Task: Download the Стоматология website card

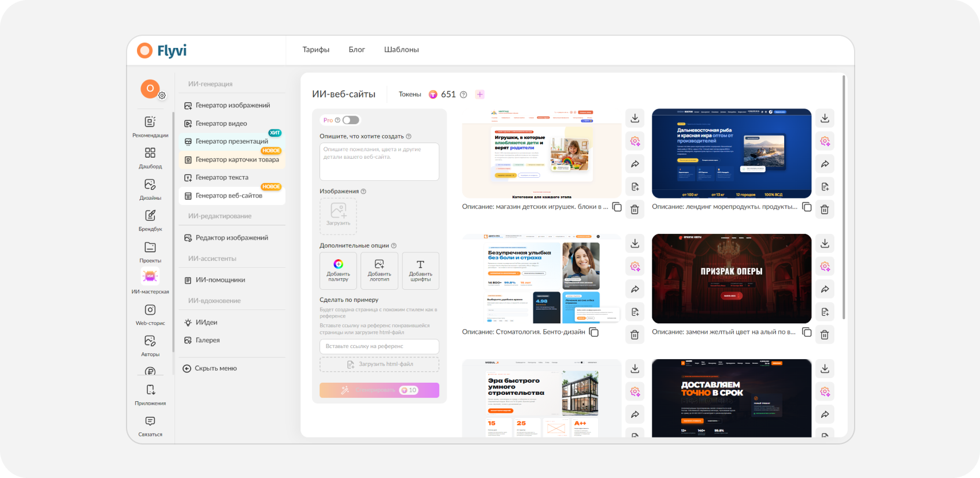Action: click(634, 243)
